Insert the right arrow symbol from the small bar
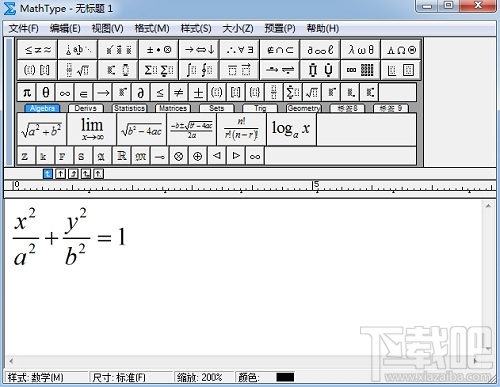500x387 pixels. click(x=103, y=92)
